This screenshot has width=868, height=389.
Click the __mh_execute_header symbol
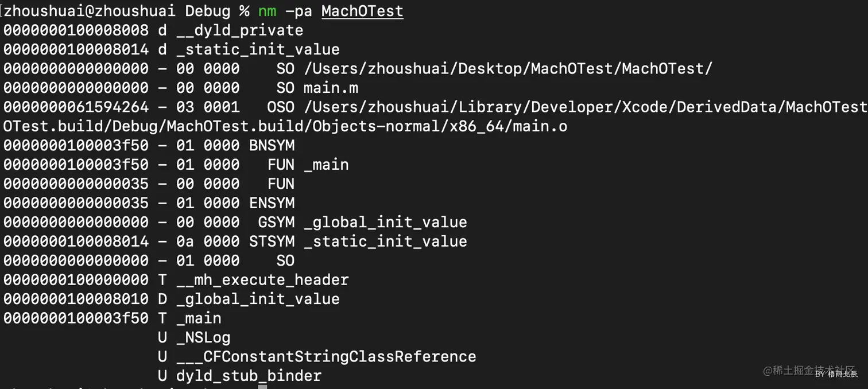pos(263,280)
